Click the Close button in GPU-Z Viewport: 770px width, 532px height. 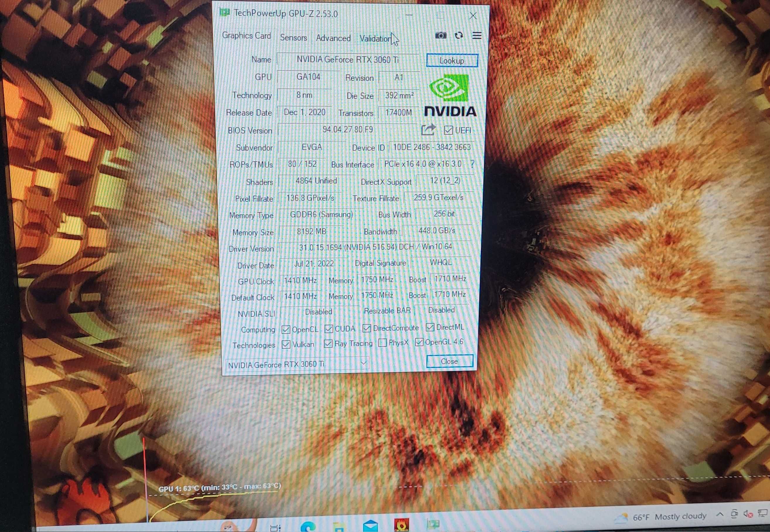click(x=450, y=361)
